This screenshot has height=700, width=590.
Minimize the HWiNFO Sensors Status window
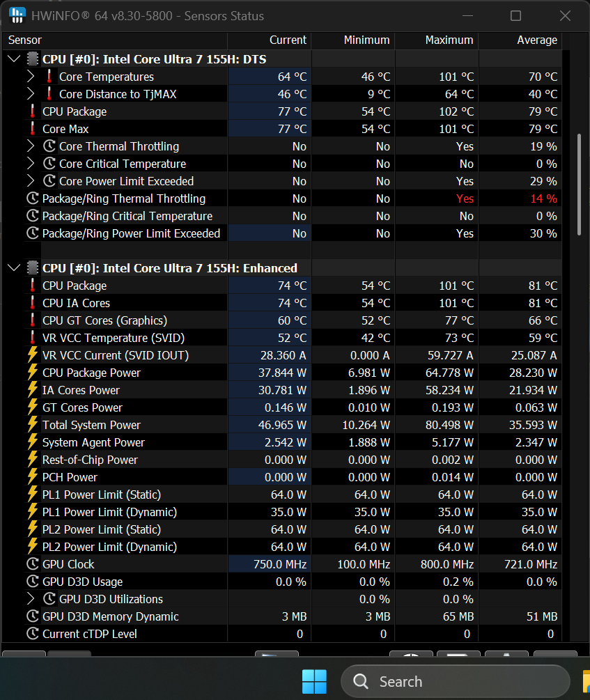click(467, 15)
